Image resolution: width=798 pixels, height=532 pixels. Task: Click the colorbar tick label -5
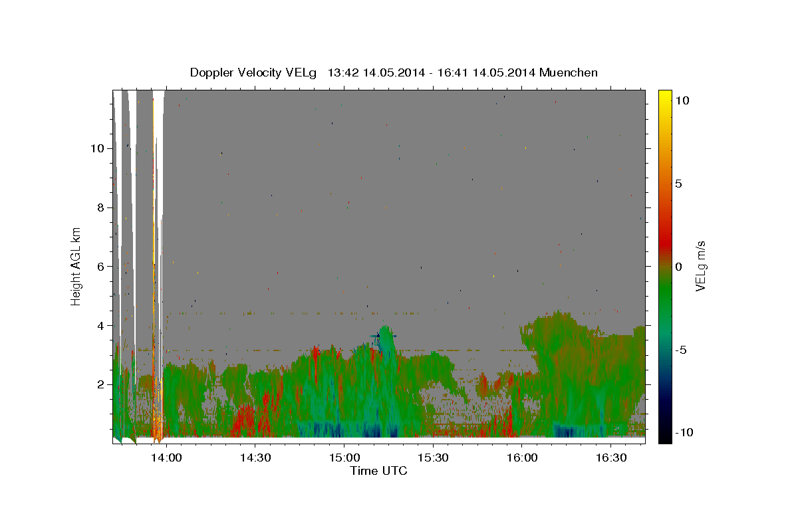[x=680, y=349]
